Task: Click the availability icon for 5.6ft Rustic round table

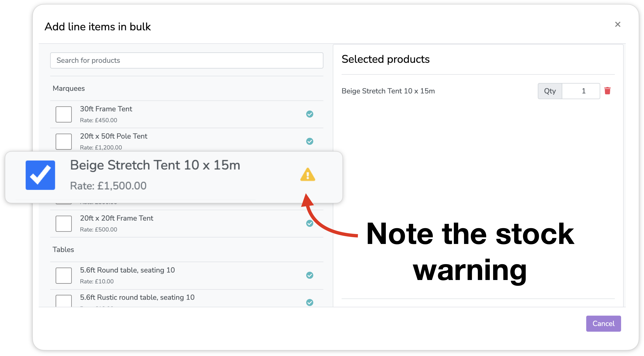Action: (x=310, y=302)
